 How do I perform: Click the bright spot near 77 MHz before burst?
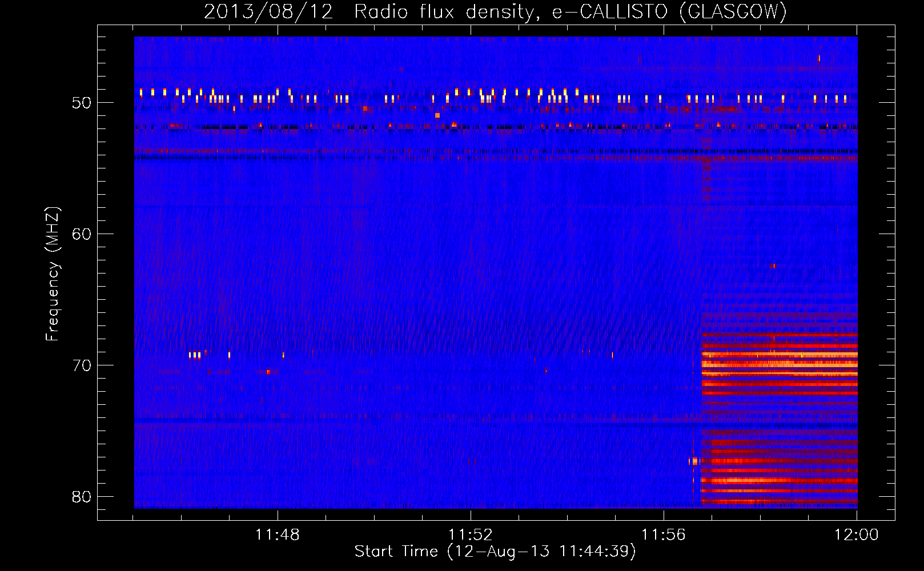[694, 461]
